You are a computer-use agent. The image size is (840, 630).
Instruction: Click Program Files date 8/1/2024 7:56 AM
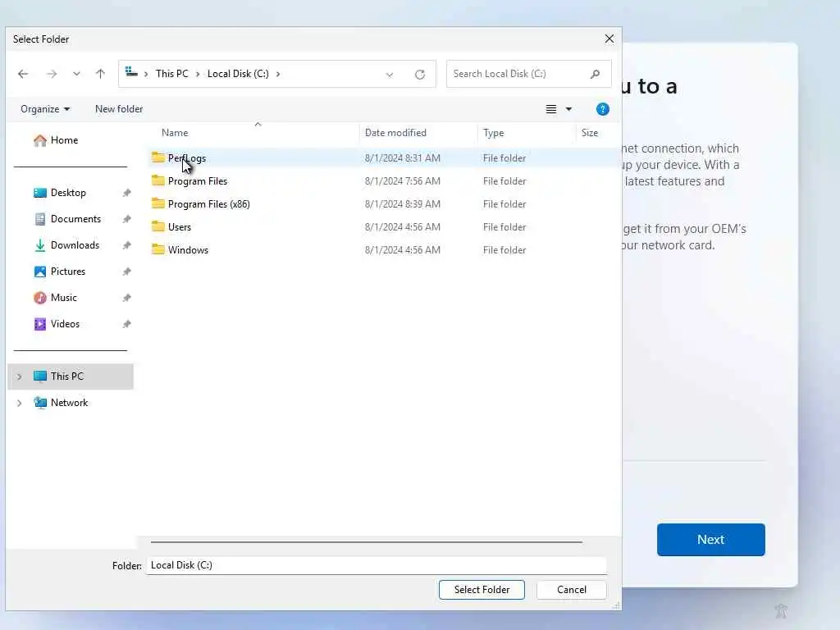(x=402, y=181)
